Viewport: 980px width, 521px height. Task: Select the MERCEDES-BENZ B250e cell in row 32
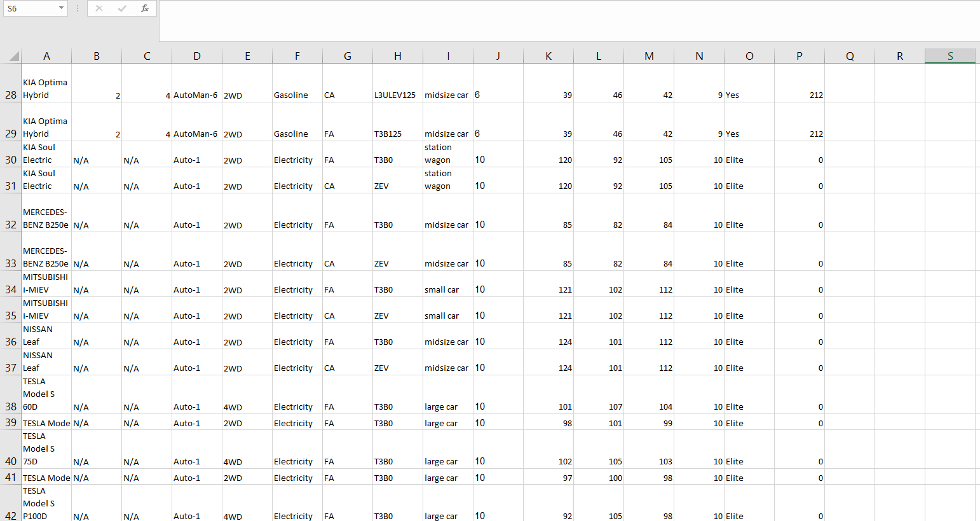click(x=46, y=218)
